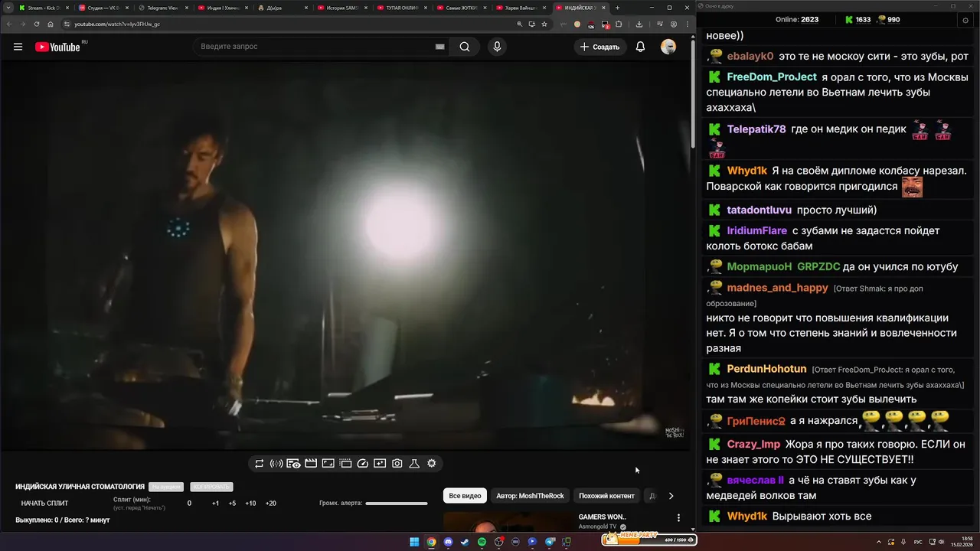Open Chrome downloads icon

coord(639,24)
